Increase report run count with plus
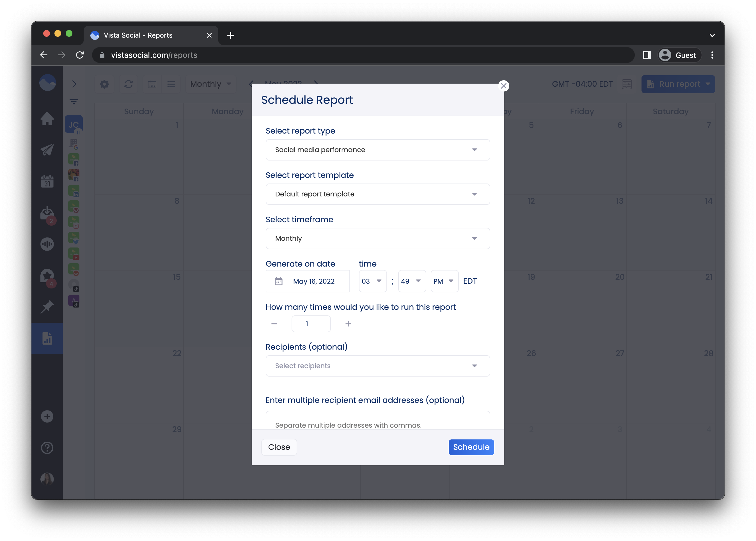The image size is (756, 541). (348, 324)
